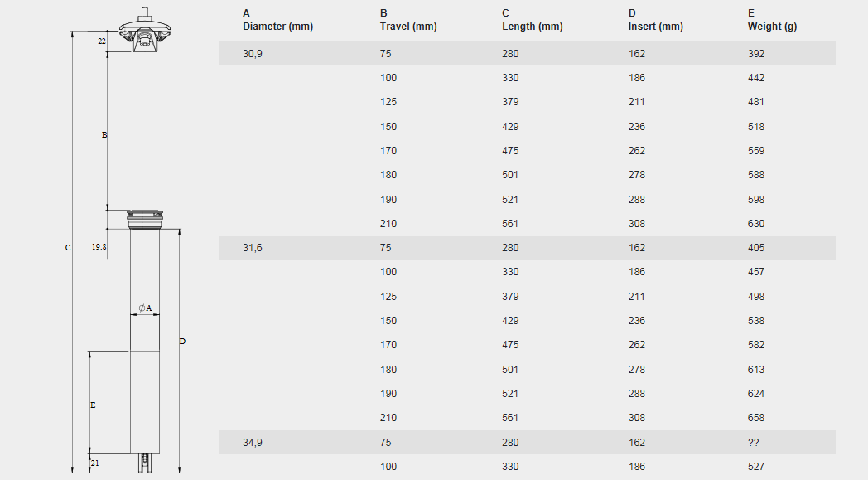Click the Length (mm) column header
The width and height of the screenshot is (868, 480).
tap(533, 20)
